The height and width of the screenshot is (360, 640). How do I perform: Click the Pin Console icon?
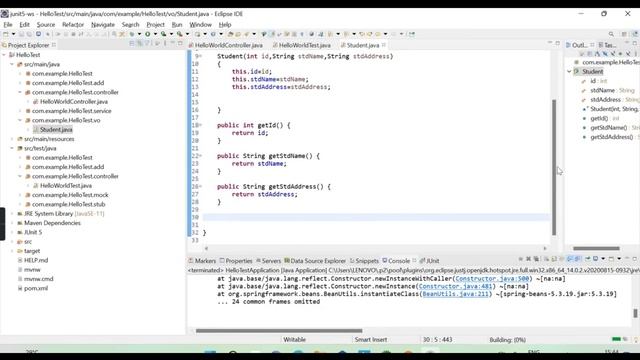point(588,259)
